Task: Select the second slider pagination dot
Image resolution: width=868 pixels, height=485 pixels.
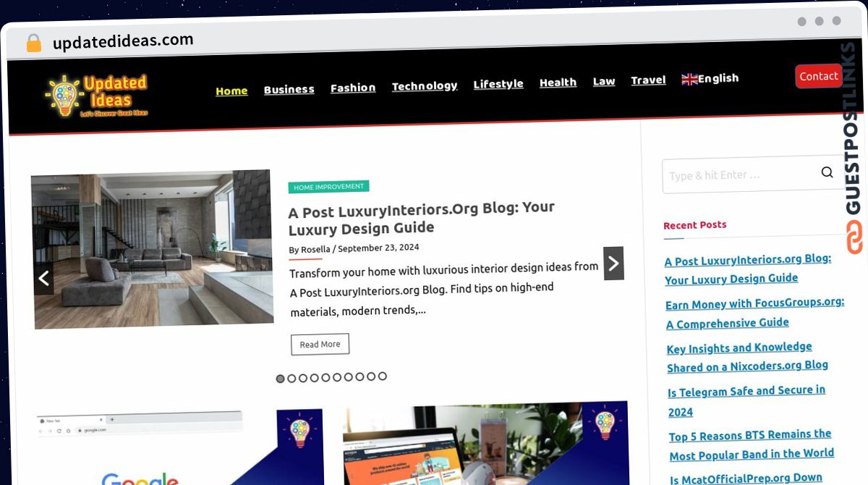Action: (x=292, y=379)
